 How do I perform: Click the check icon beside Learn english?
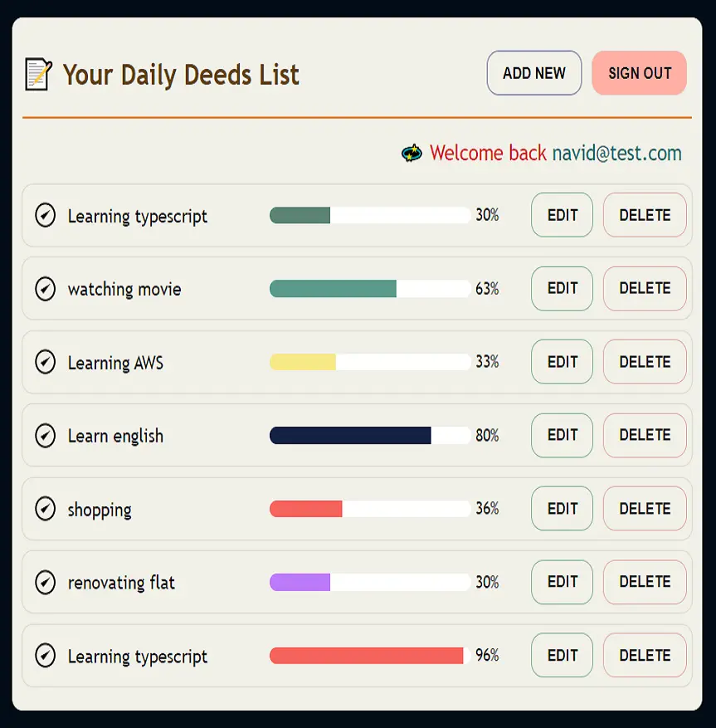coord(46,436)
